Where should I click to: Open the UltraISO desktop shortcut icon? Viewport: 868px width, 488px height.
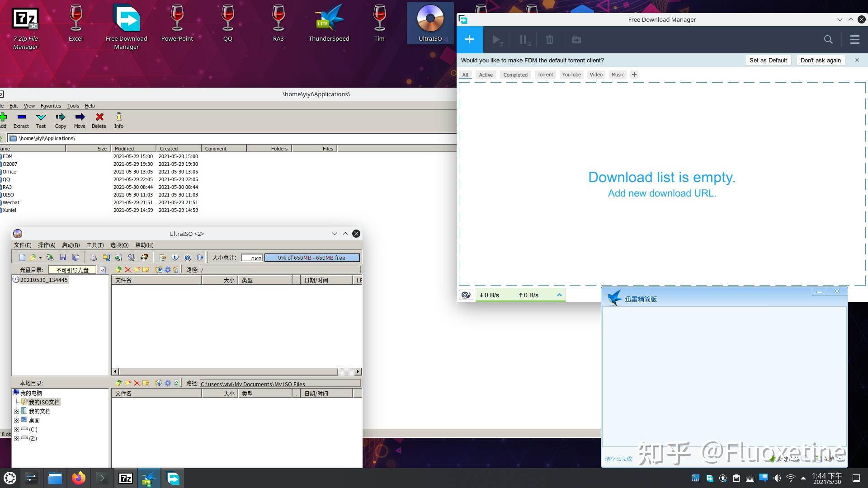point(430,23)
